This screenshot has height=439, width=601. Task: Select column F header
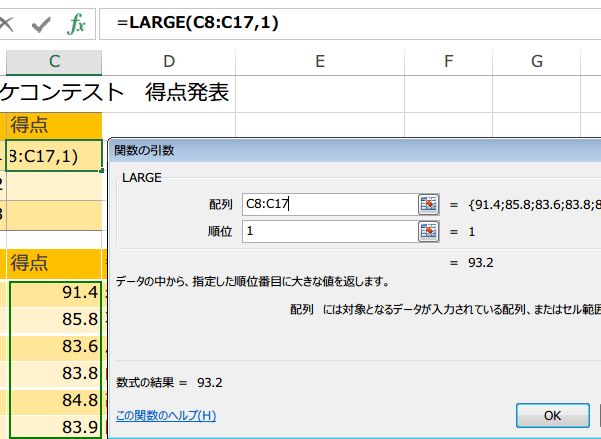(448, 62)
